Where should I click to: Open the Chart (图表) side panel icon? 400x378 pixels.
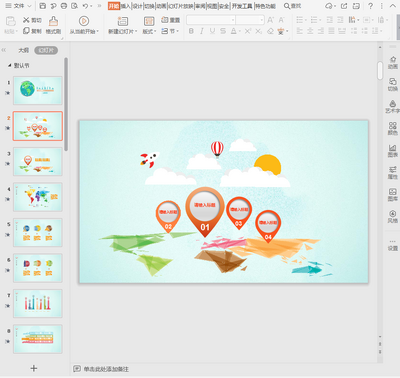click(x=393, y=150)
